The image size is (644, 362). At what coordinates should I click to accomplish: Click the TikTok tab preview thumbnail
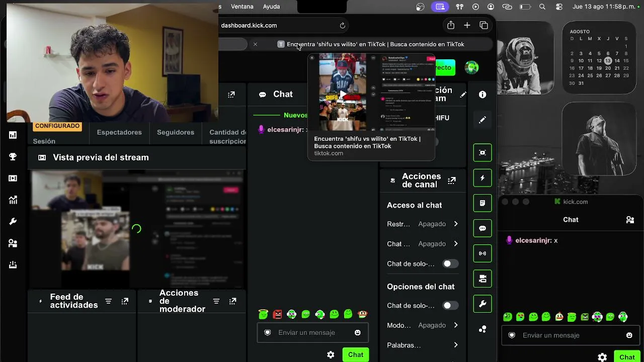click(x=371, y=92)
